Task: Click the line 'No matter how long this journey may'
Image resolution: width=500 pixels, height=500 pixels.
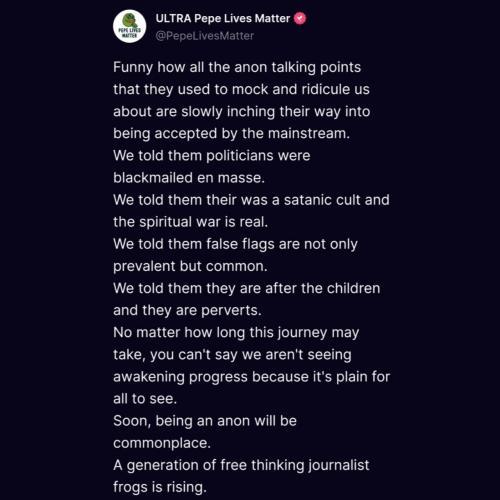Action: pyautogui.click(x=236, y=333)
